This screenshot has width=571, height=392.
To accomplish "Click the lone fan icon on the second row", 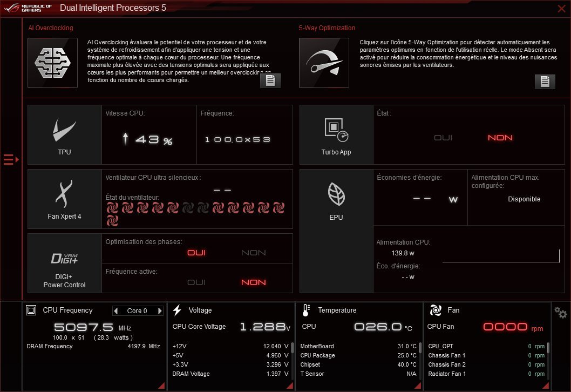I will (112, 220).
